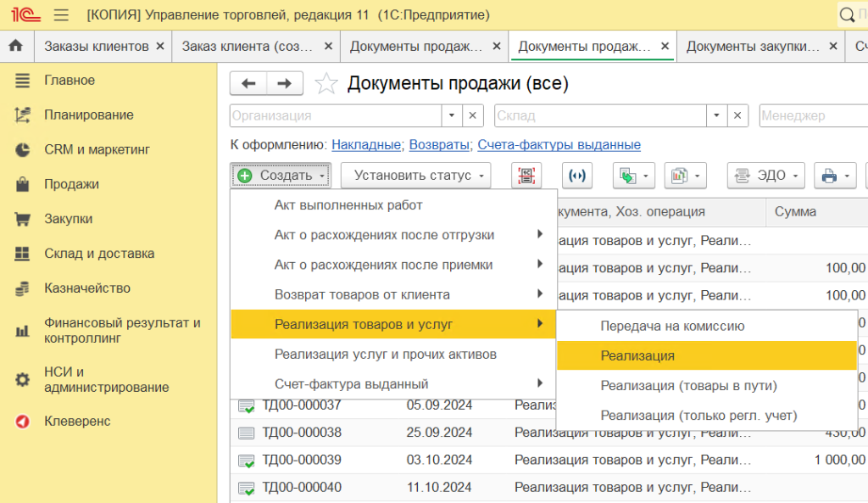
Task: Open the 1C main logo menu
Action: point(25,14)
